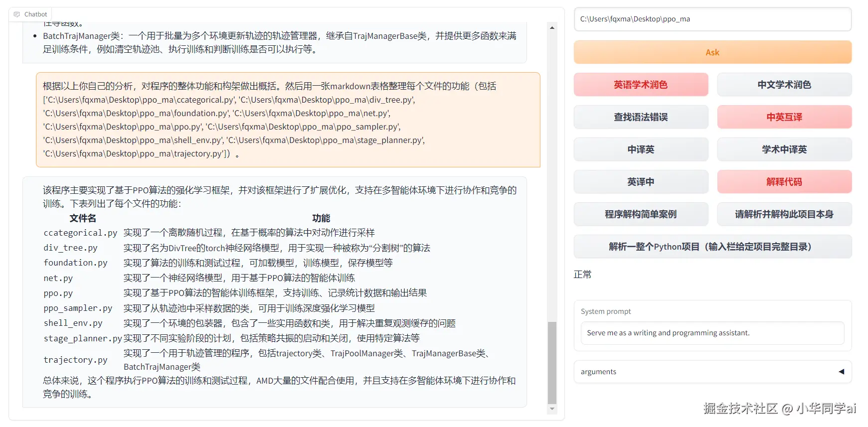Click the trajectory.py description cell
This screenshot has width=868, height=427.
click(x=308, y=360)
